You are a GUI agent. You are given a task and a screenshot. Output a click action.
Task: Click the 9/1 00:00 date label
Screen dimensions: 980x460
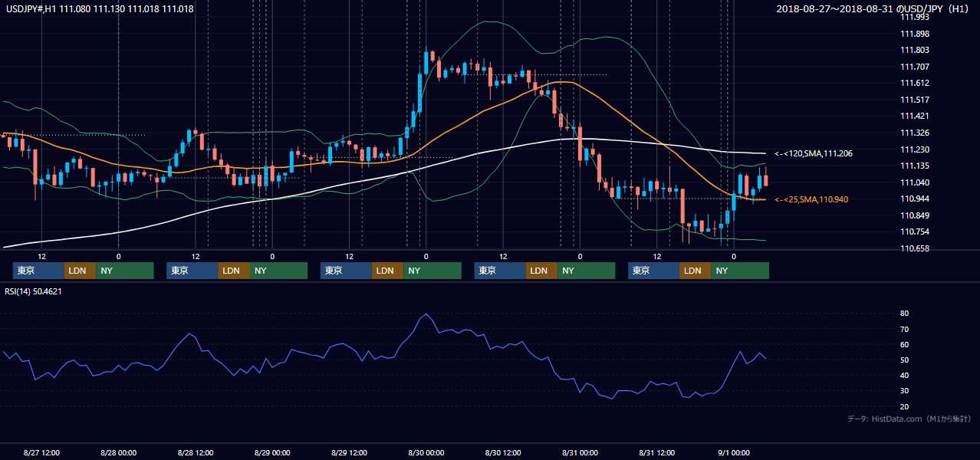734,453
